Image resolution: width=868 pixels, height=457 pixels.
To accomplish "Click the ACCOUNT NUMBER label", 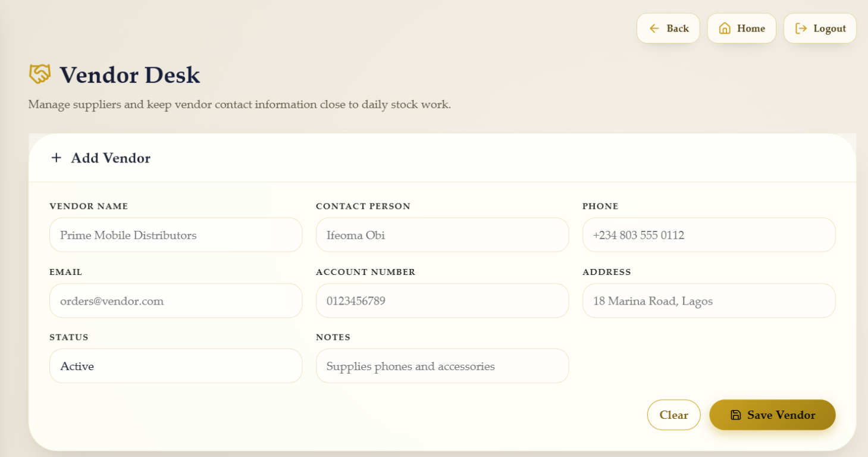I will click(365, 272).
